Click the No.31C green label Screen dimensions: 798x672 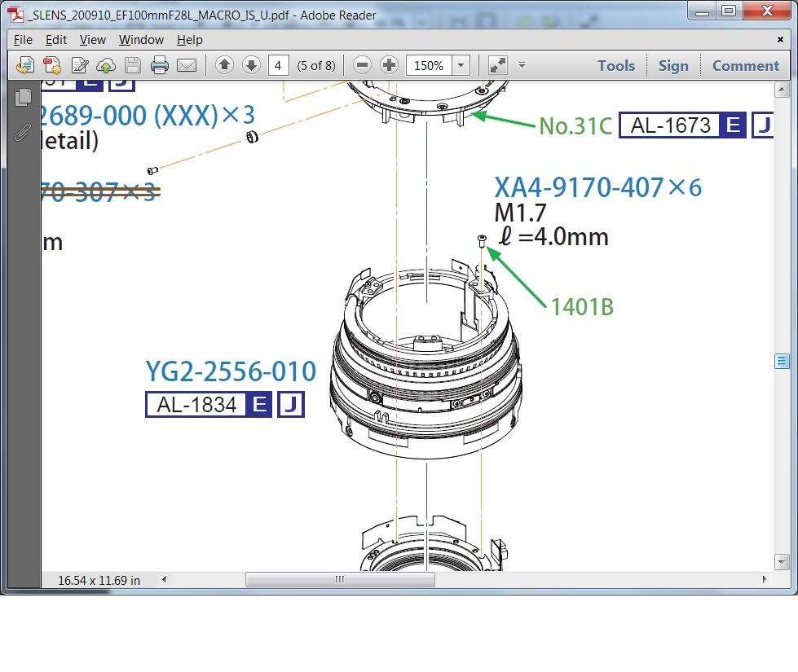(575, 126)
